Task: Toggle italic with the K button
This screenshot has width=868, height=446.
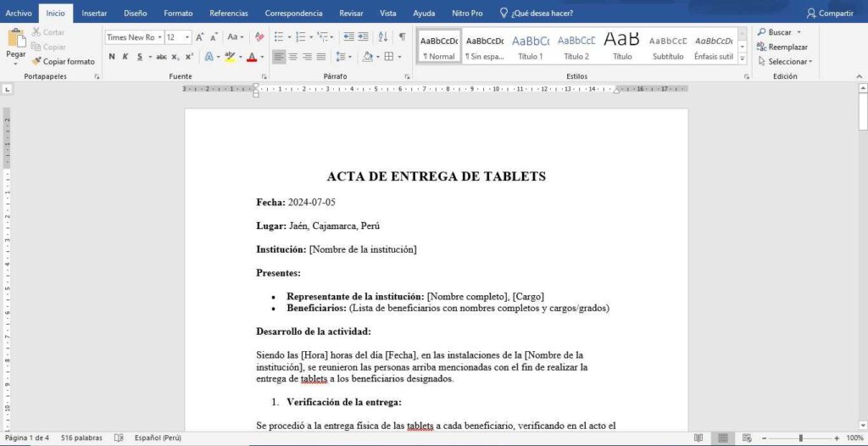Action: (125, 57)
